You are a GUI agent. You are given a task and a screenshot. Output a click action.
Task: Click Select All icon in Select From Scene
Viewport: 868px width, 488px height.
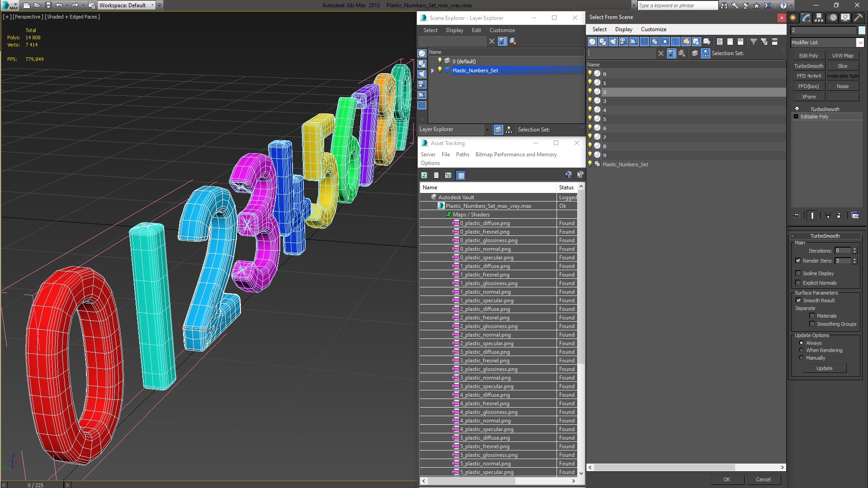(720, 42)
